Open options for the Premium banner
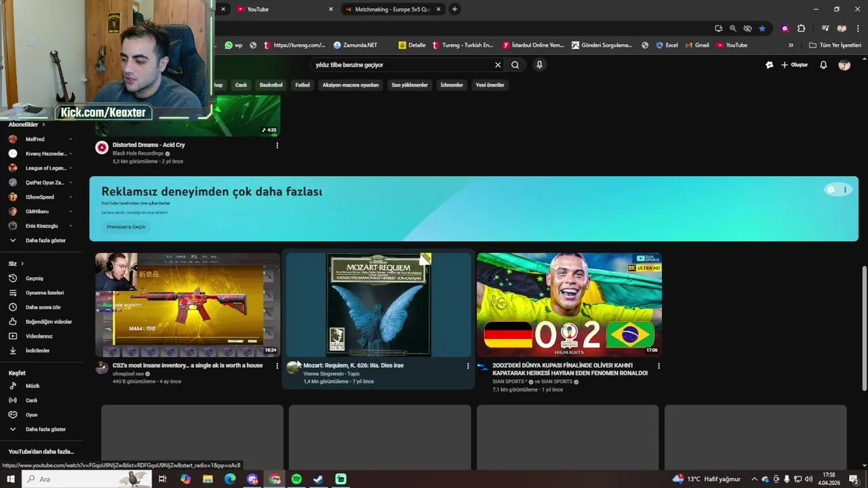868x488 pixels. 845,190
